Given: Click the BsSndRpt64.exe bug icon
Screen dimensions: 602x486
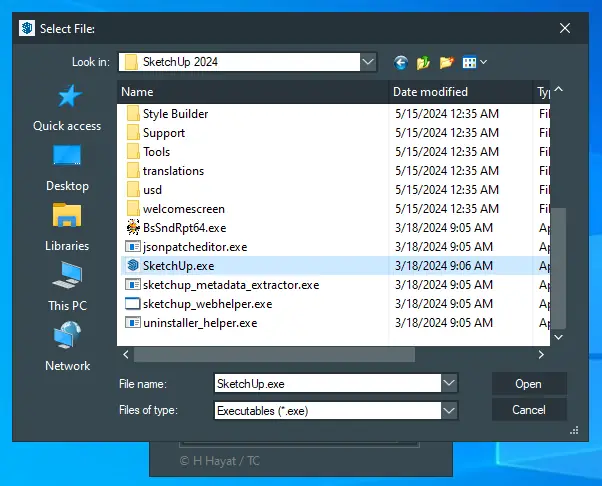Looking at the screenshot, I should [x=133, y=227].
